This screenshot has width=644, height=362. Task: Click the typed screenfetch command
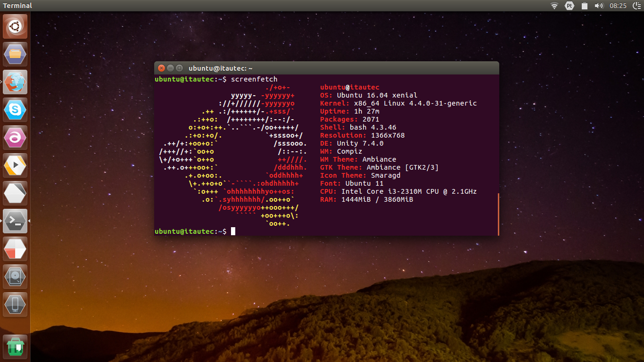tap(254, 79)
